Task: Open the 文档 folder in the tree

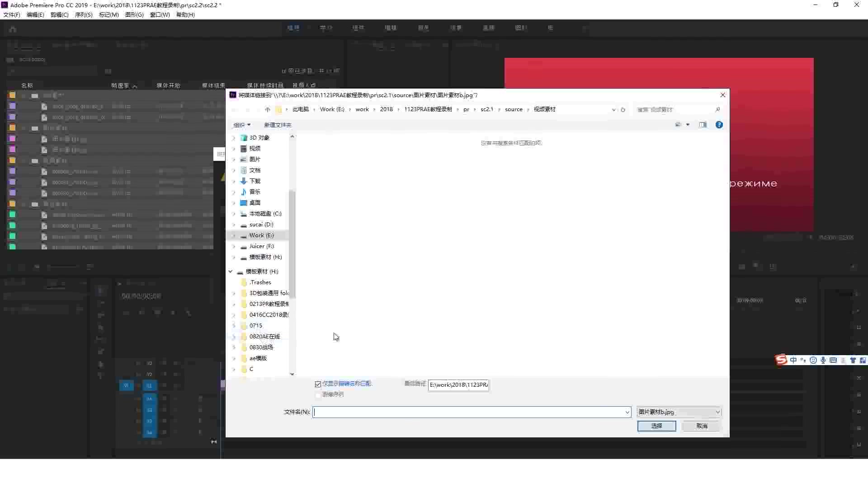Action: pyautogui.click(x=255, y=170)
